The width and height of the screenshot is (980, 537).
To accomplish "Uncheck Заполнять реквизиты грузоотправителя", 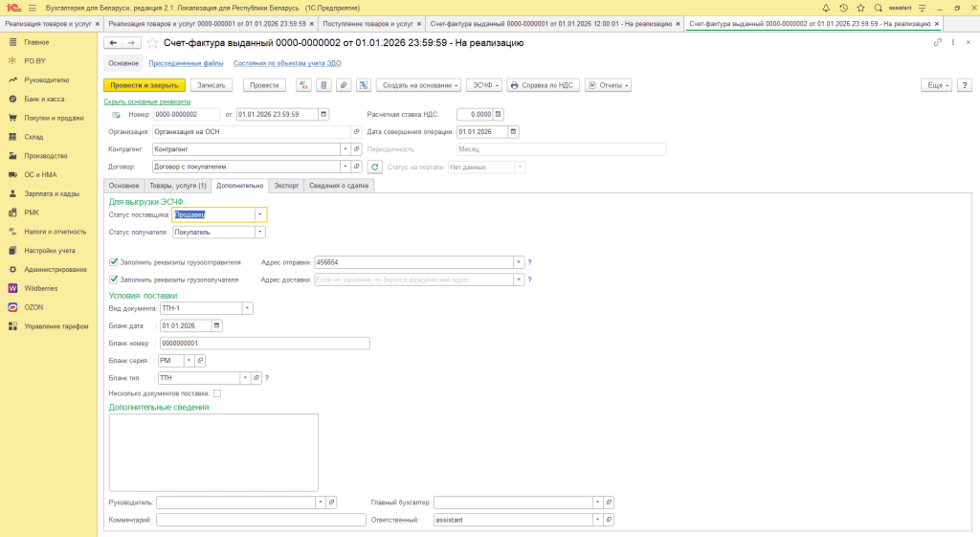I will tap(115, 261).
